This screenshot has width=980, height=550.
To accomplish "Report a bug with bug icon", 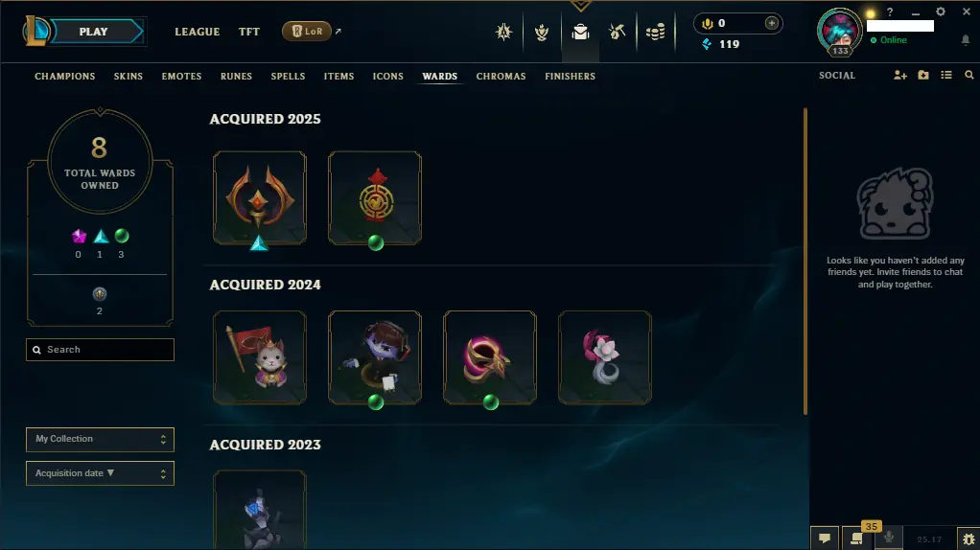I will pos(968,539).
